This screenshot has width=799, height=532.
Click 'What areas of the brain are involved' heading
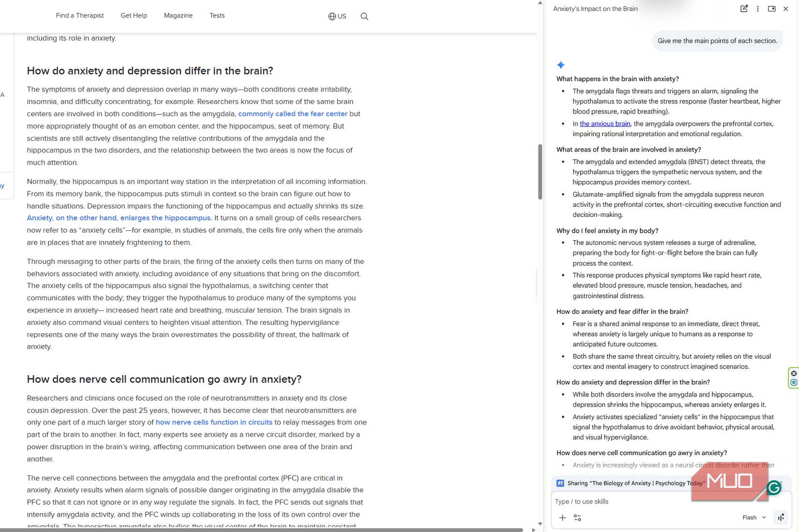[x=629, y=150]
